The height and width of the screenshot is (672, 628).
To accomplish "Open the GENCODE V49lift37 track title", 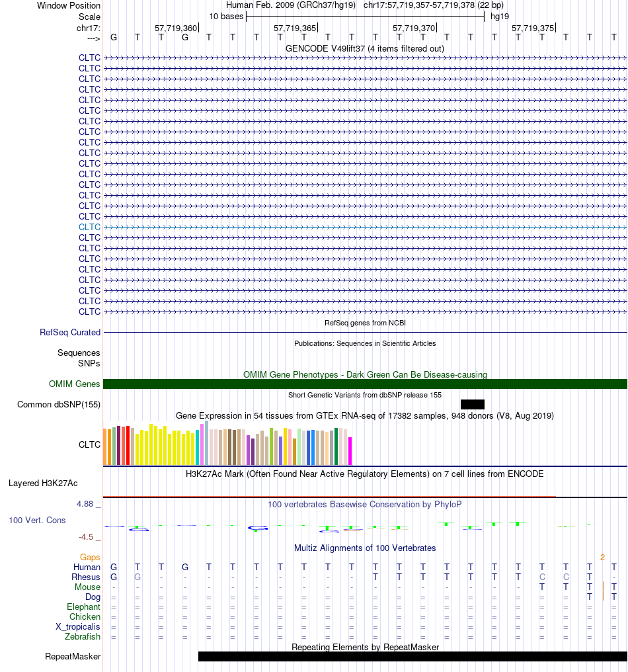I will click(364, 48).
